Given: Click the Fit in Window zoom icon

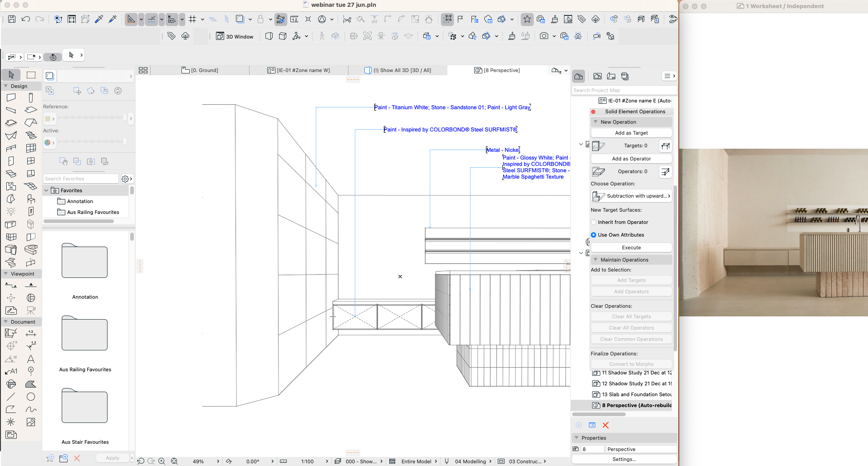Looking at the screenshot, I should click(174, 461).
